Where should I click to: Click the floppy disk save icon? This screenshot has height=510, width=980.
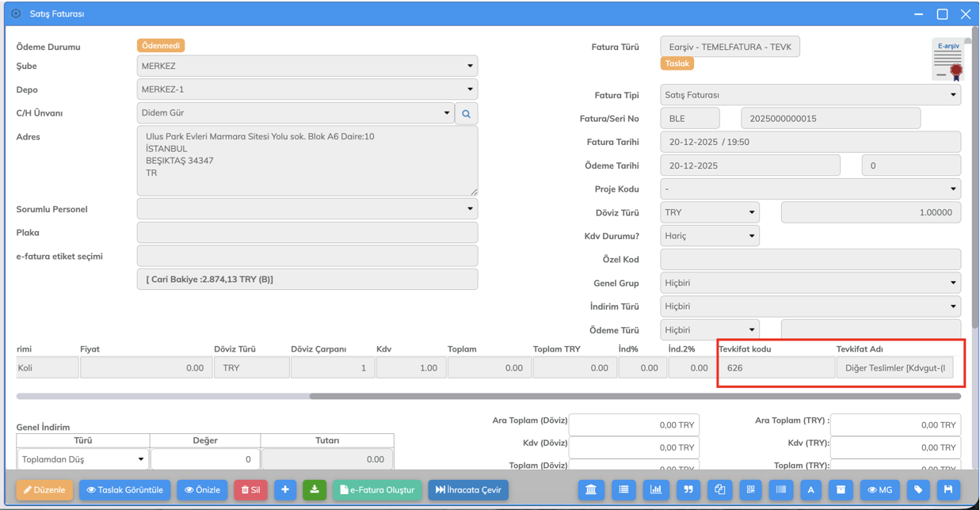(x=948, y=490)
